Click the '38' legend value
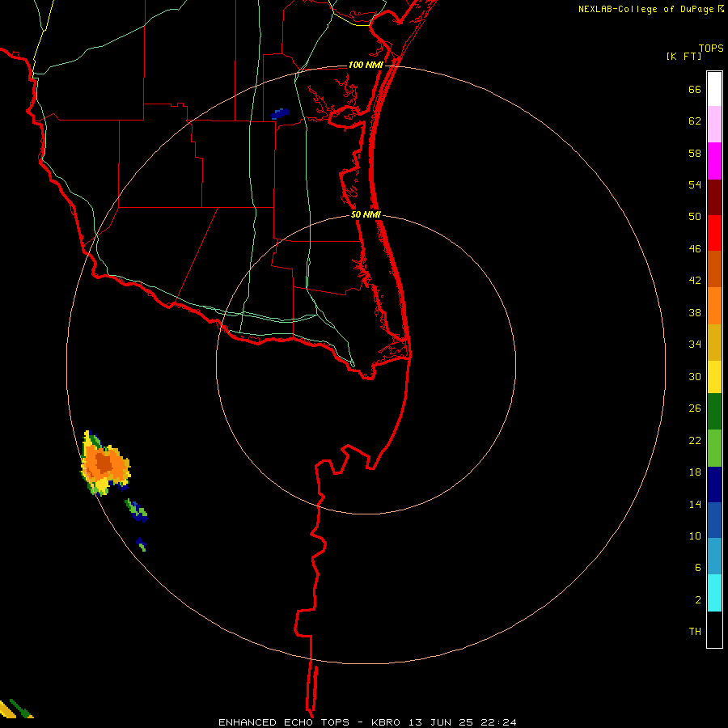Viewport: 728px width, 728px height. [695, 312]
